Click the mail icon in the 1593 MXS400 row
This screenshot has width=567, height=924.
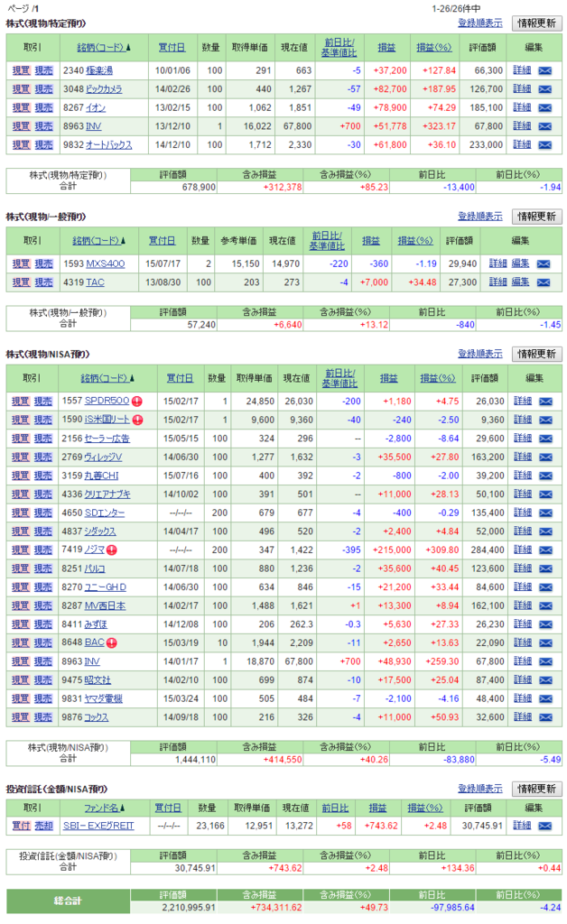tap(544, 264)
